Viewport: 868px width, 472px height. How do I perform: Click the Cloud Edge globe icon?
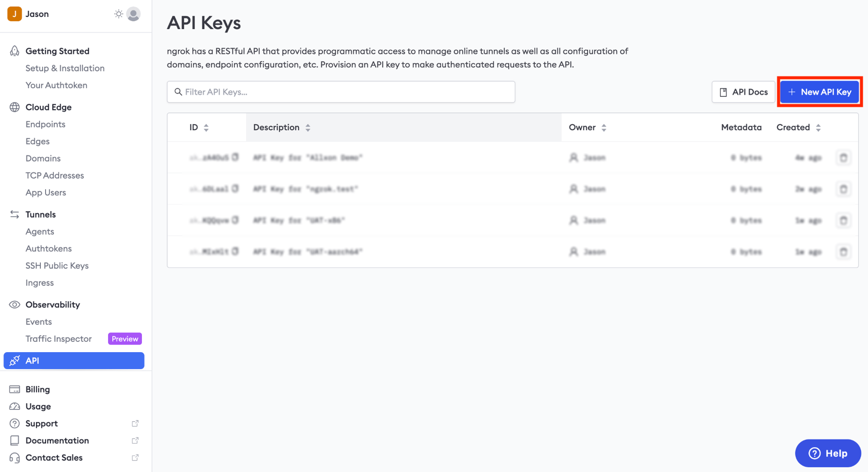(14, 107)
